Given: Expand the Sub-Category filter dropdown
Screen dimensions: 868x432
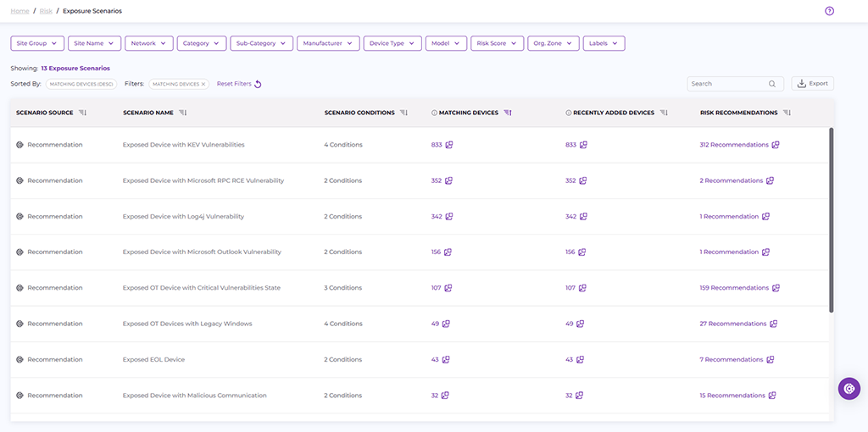Looking at the screenshot, I should point(261,43).
